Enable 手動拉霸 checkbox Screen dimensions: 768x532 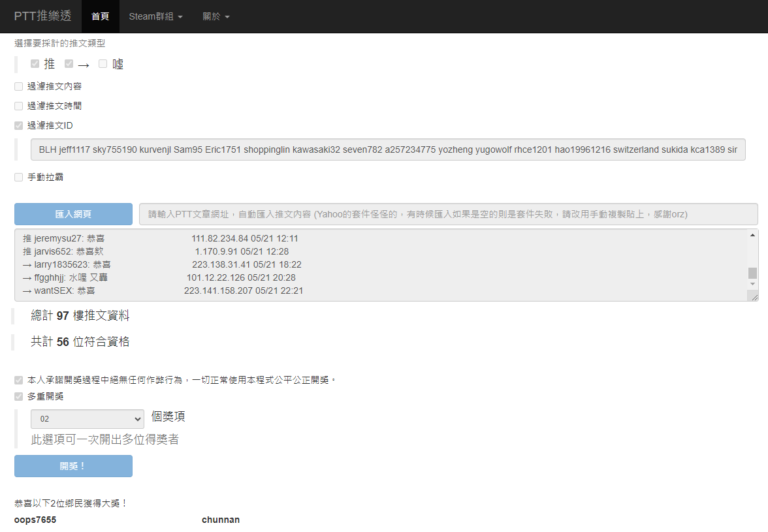point(18,177)
